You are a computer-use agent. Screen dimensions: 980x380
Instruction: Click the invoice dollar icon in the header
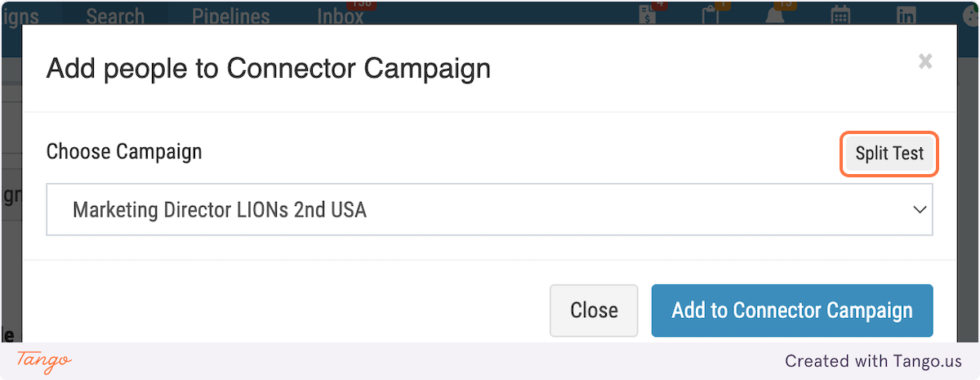pos(649,15)
